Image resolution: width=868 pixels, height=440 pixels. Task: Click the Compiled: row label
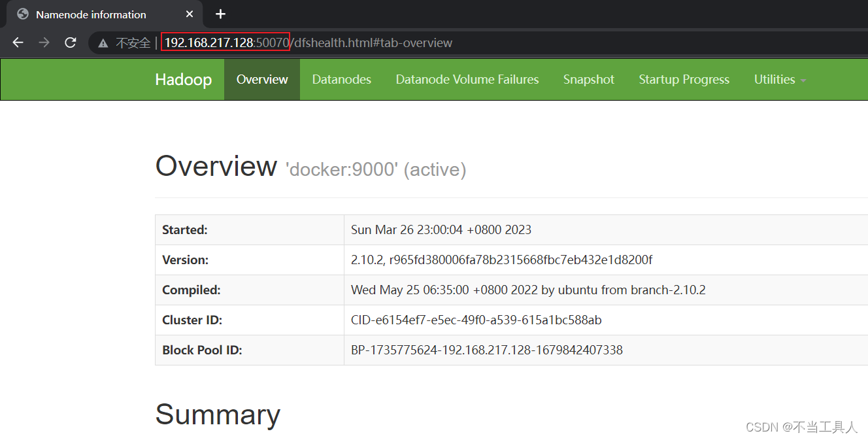[x=192, y=290]
